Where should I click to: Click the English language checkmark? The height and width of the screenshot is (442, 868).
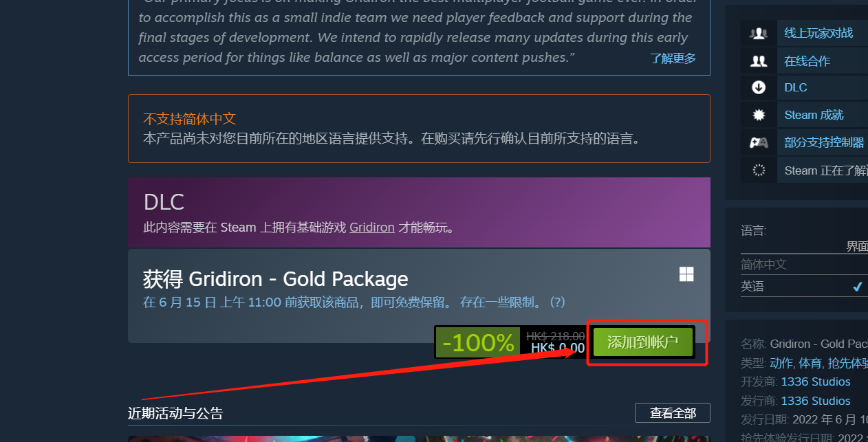858,287
